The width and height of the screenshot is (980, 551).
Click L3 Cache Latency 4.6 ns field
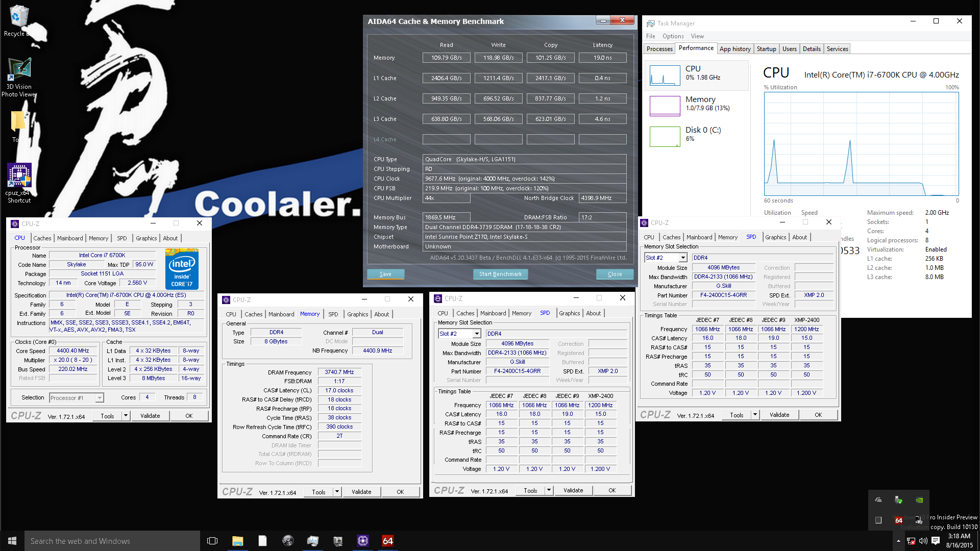(602, 119)
